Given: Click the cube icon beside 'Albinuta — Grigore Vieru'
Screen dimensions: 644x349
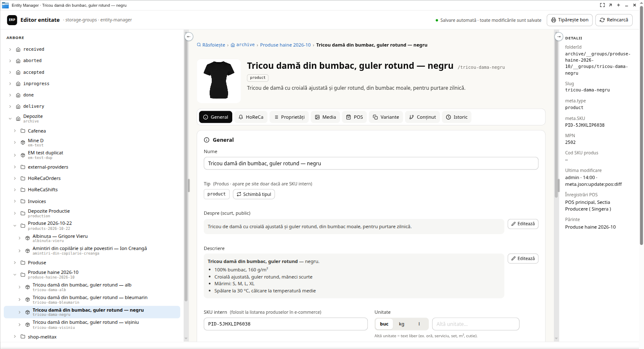Looking at the screenshot, I should [28, 238].
